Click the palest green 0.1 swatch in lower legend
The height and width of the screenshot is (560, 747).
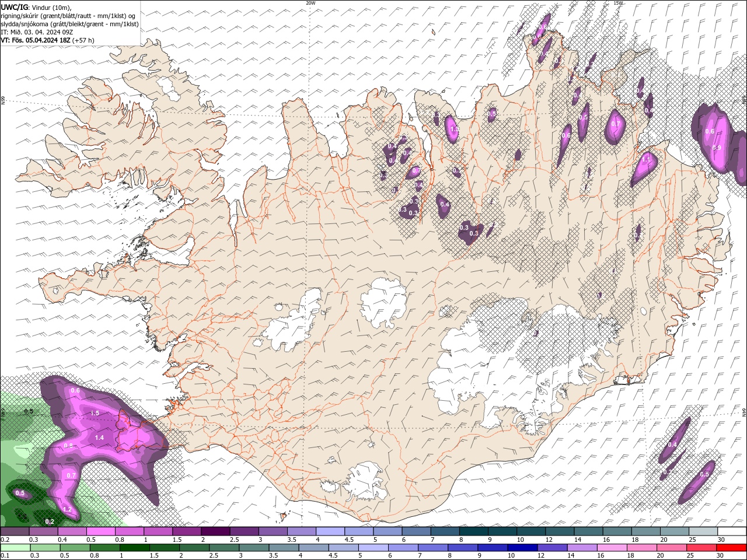coord(15,548)
